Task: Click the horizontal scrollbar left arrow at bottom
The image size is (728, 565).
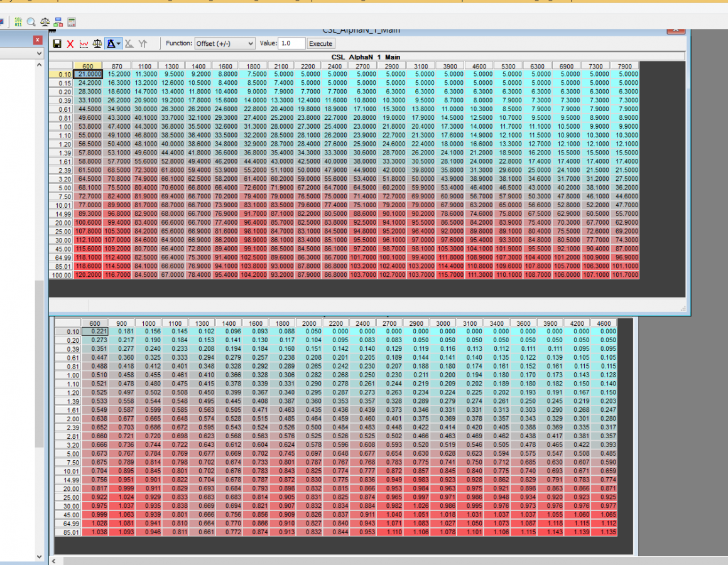Action: (x=54, y=561)
